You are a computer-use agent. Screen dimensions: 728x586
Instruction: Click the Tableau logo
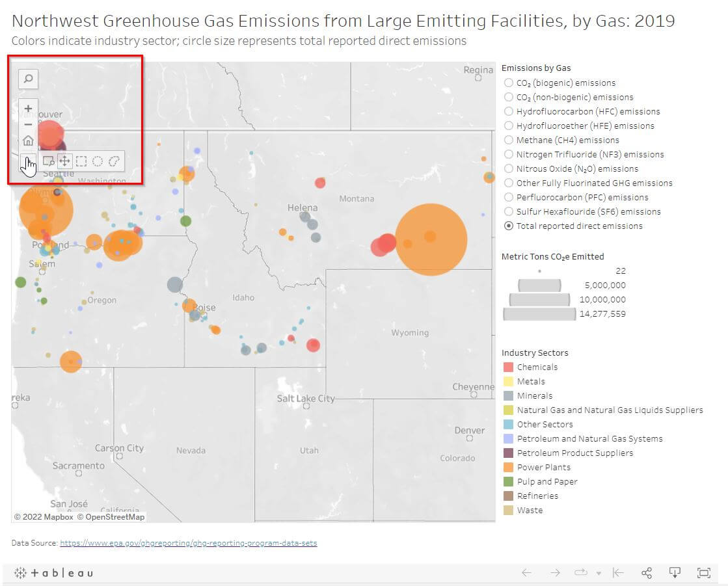tap(53, 573)
